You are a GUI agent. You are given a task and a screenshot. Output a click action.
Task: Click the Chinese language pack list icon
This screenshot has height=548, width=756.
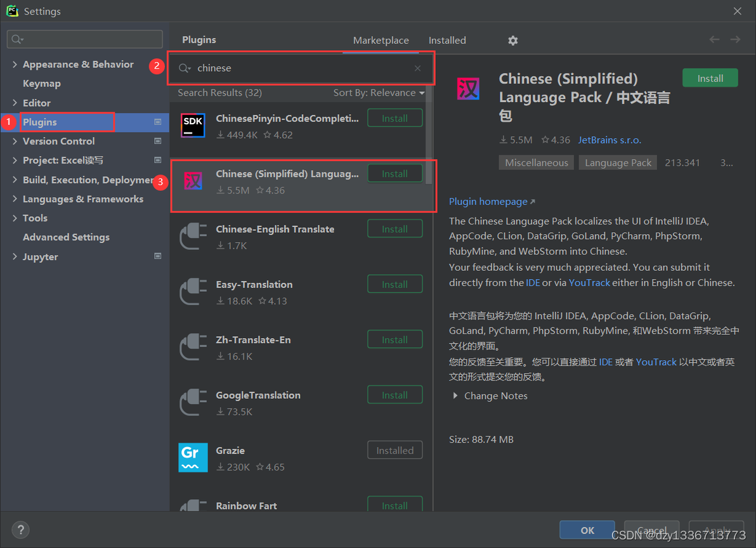coord(193,181)
